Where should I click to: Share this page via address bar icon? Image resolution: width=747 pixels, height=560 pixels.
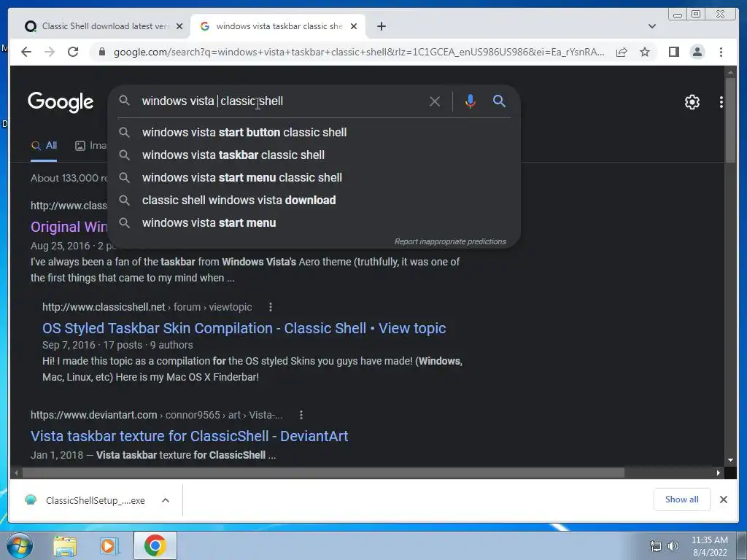tap(622, 52)
